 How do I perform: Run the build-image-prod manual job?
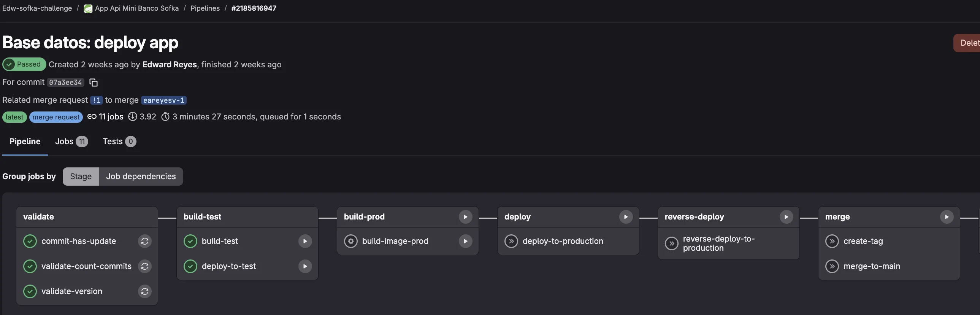point(465,241)
